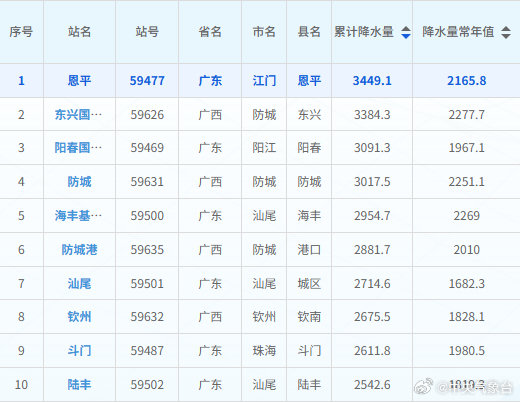The height and width of the screenshot is (402, 520).
Task: Click the county cell 阳春
Action: pos(309,148)
